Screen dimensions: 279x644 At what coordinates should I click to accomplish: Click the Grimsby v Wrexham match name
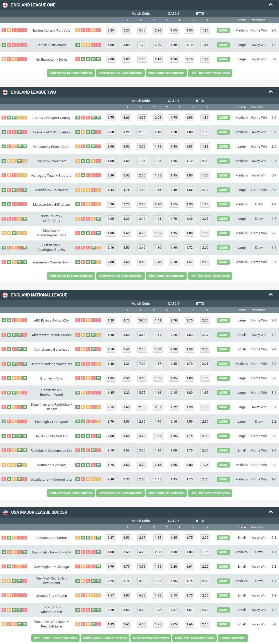click(51, 161)
